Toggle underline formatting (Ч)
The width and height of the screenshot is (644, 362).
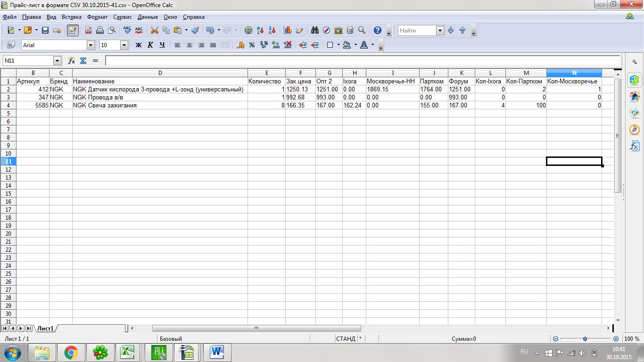pyautogui.click(x=162, y=45)
